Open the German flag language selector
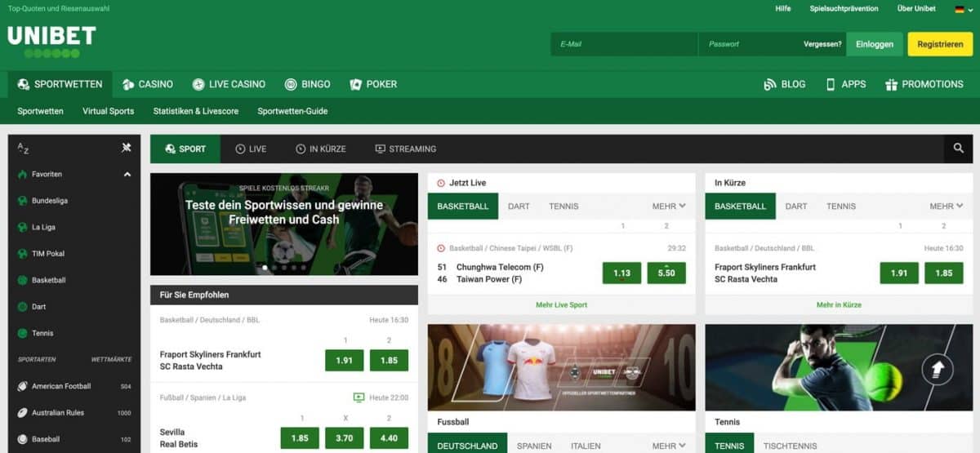980x453 pixels. (963, 9)
